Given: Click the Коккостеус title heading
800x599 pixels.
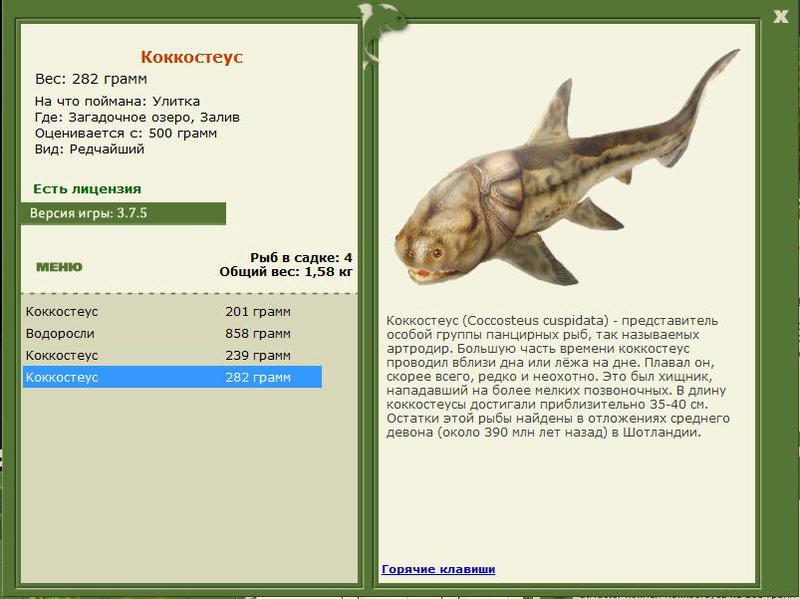Looking at the screenshot, I should 192,57.
